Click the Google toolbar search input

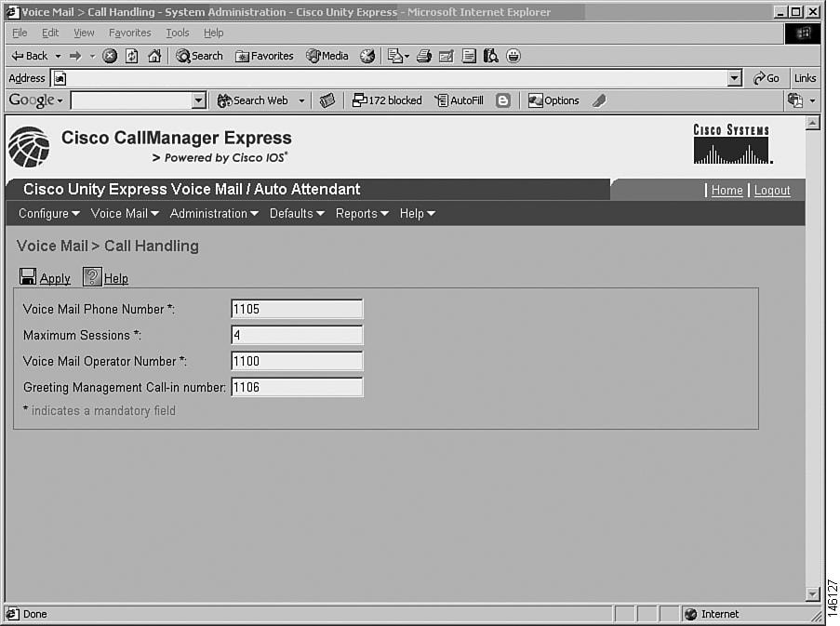click(x=131, y=100)
